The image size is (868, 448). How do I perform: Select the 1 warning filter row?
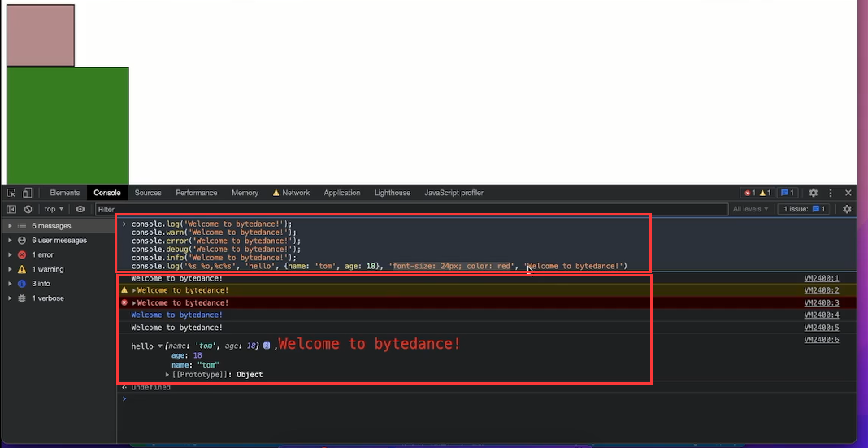coord(59,269)
